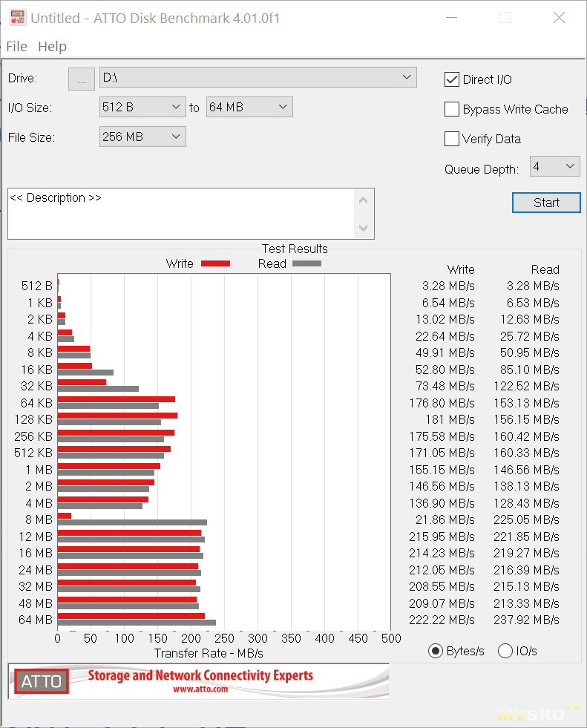This screenshot has height=728, width=587.
Task: Uncheck the Direct I/O checkbox
Action: coord(452,79)
